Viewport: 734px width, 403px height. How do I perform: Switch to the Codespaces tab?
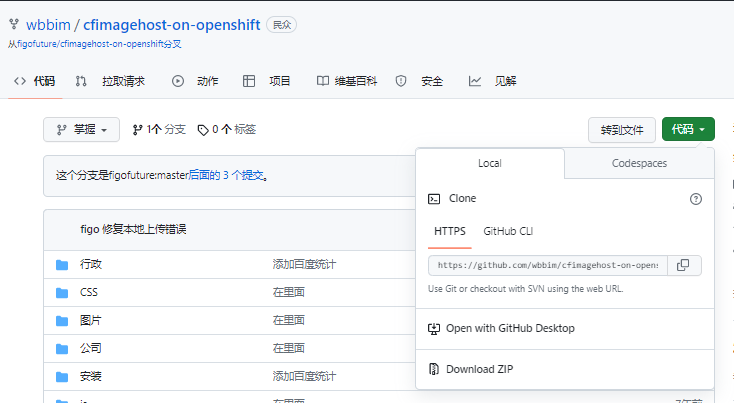coord(639,163)
